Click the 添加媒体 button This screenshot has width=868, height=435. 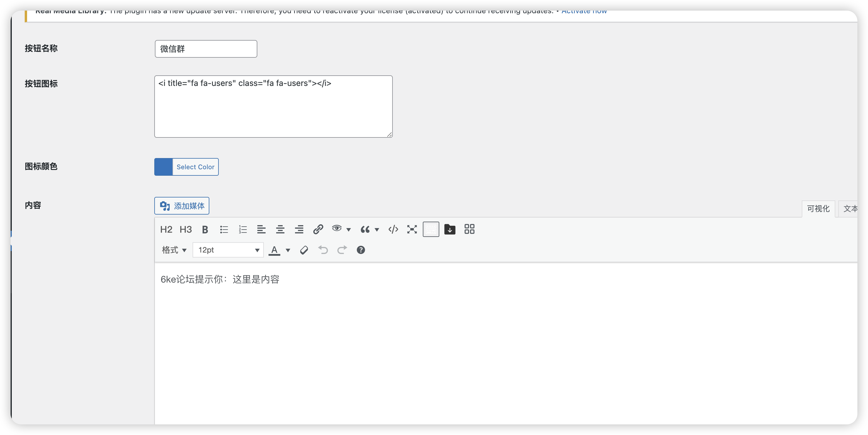pos(182,206)
